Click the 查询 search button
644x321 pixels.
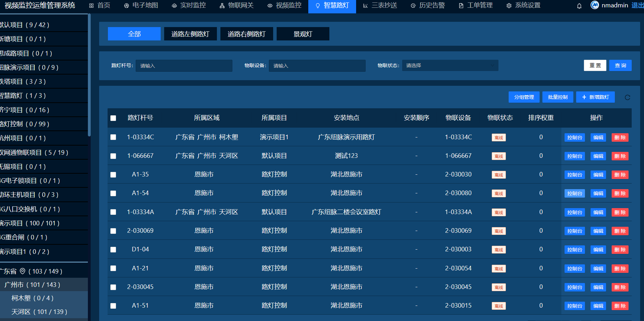[x=620, y=65]
